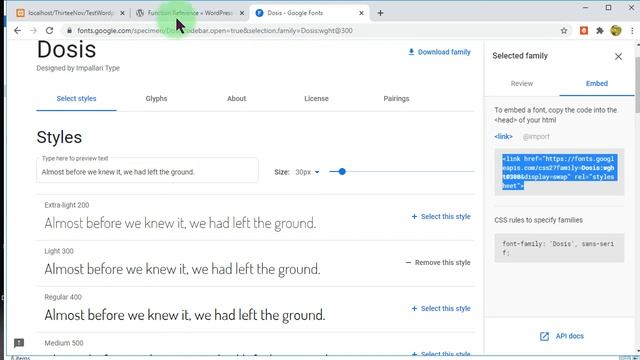
Task: Click the highlighted link embed code block
Action: (559, 172)
